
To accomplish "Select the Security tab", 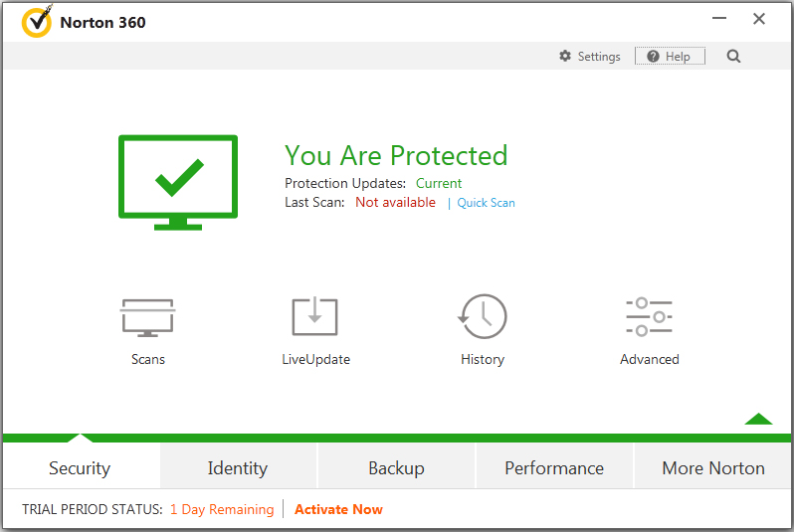I will click(x=80, y=468).
